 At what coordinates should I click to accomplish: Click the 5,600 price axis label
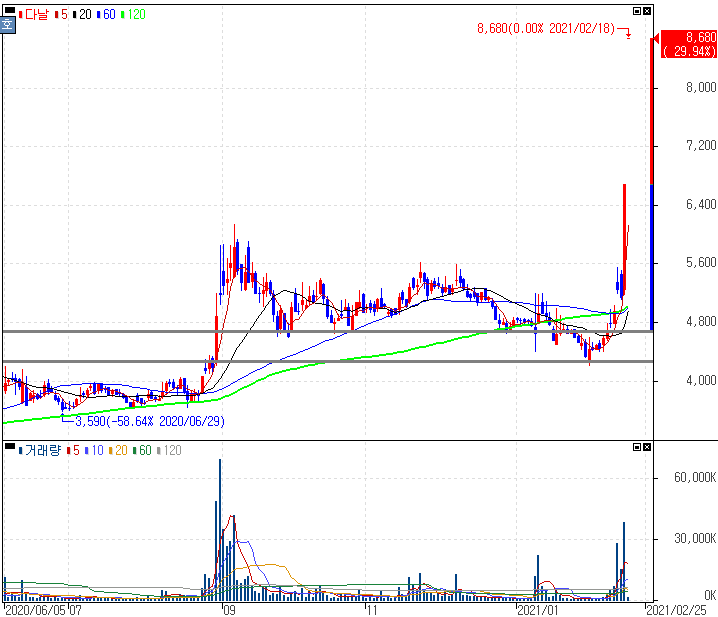(701, 262)
